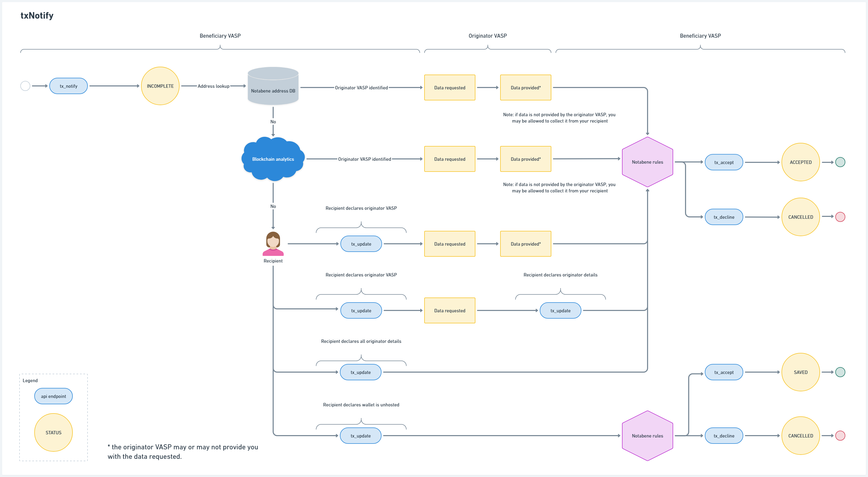Click the Blockchain analytics cloud
The image size is (868, 477).
273,158
